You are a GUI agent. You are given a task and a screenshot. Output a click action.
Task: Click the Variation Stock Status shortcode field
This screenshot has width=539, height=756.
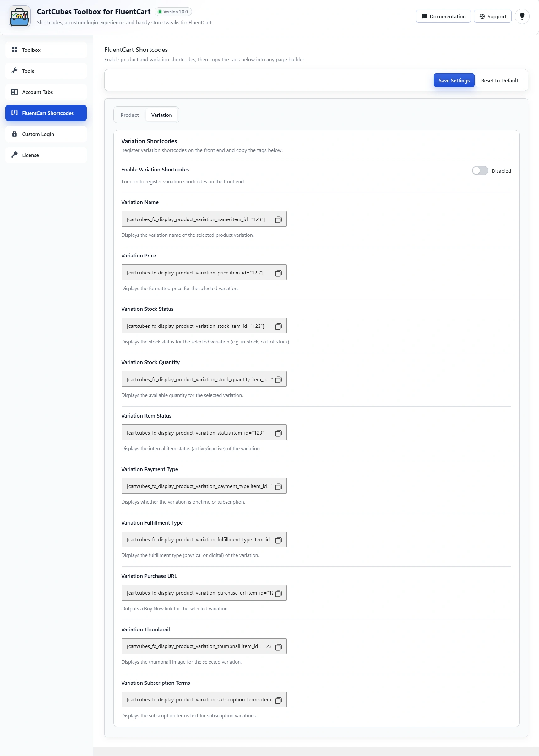pos(204,326)
